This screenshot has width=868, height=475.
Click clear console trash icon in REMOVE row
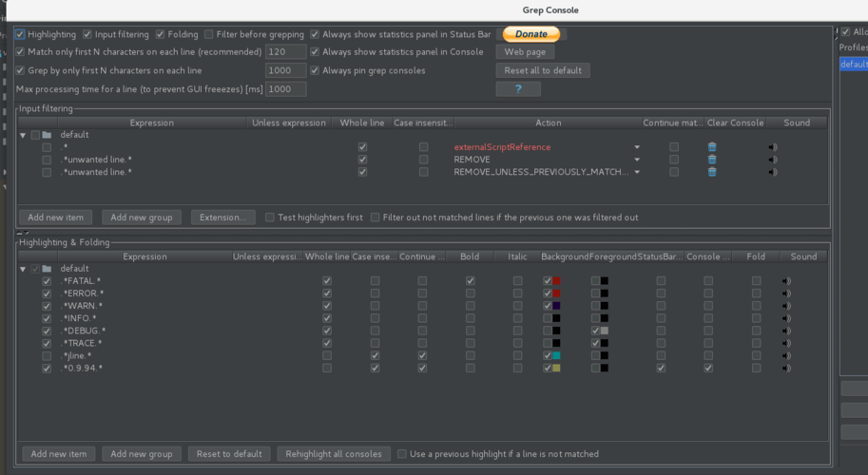click(712, 160)
